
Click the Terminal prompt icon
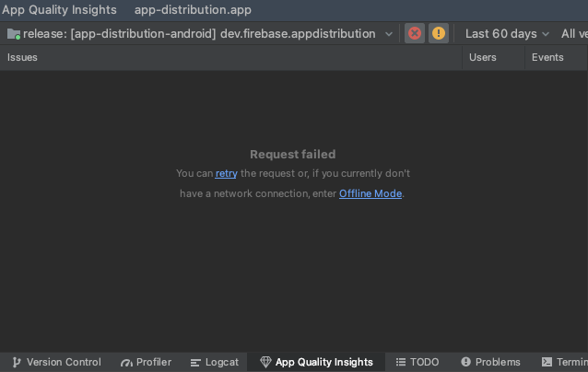[547, 362]
